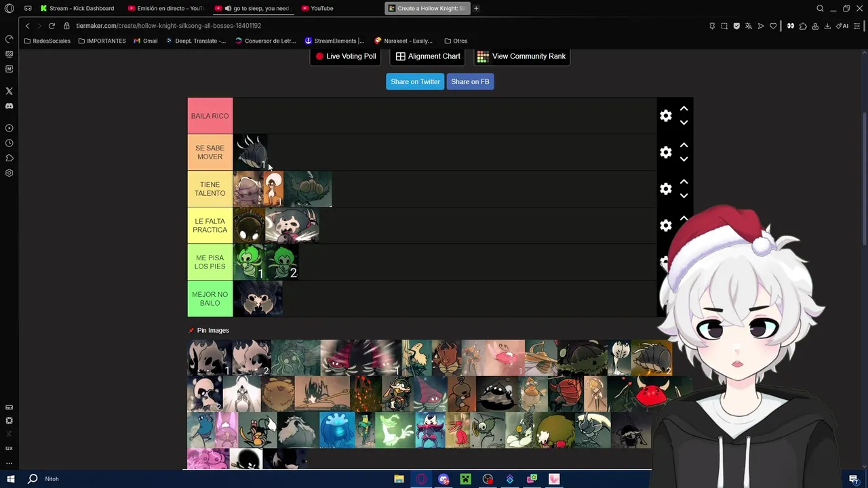
Task: Click the View Community Rank button
Action: pyautogui.click(x=521, y=56)
